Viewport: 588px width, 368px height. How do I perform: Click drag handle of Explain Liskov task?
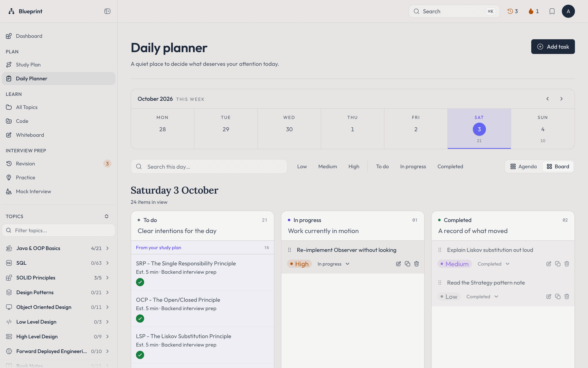pyautogui.click(x=440, y=250)
